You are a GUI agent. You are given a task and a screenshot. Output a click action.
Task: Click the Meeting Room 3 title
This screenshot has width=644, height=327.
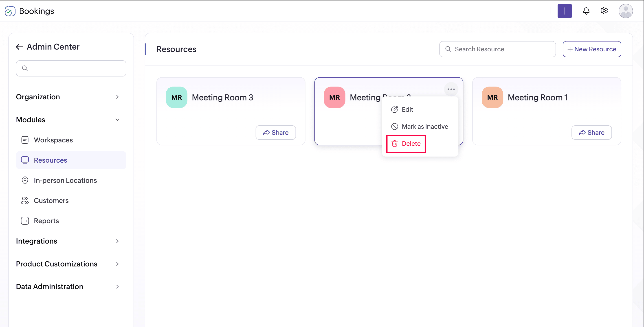click(222, 97)
